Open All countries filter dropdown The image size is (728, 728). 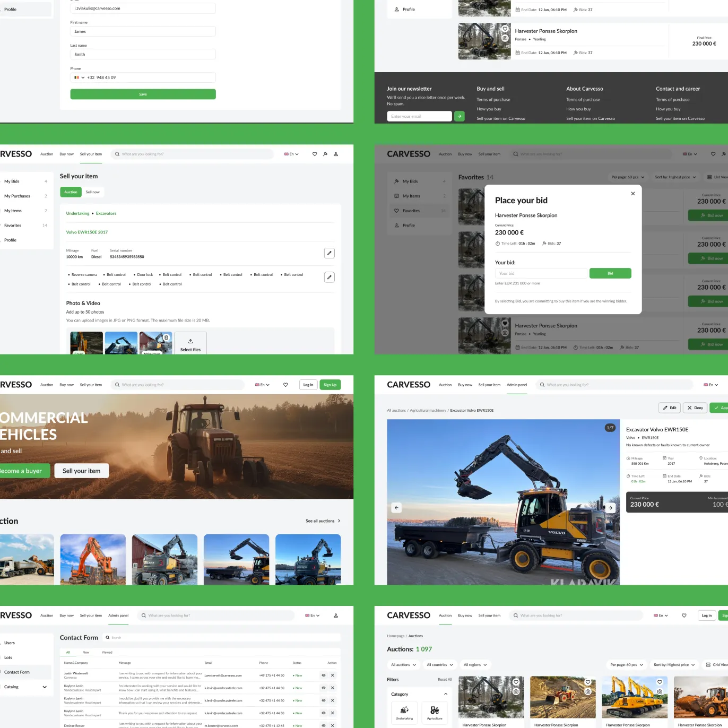(440, 665)
